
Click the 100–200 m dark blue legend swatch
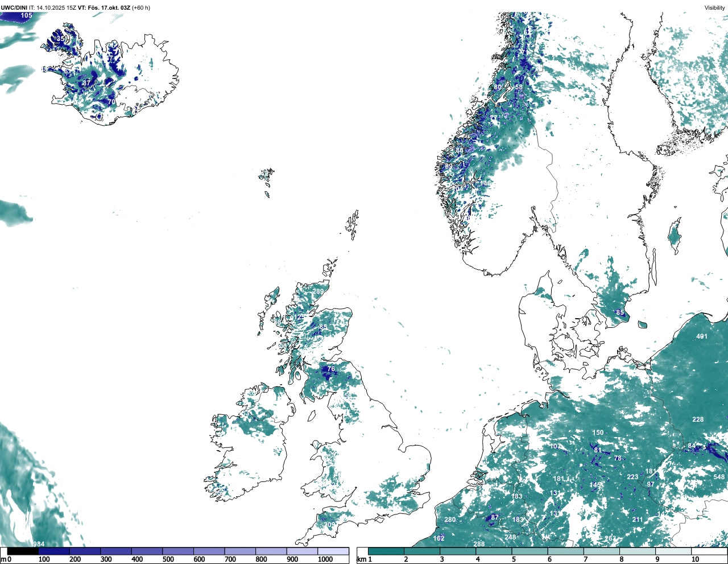click(54, 551)
